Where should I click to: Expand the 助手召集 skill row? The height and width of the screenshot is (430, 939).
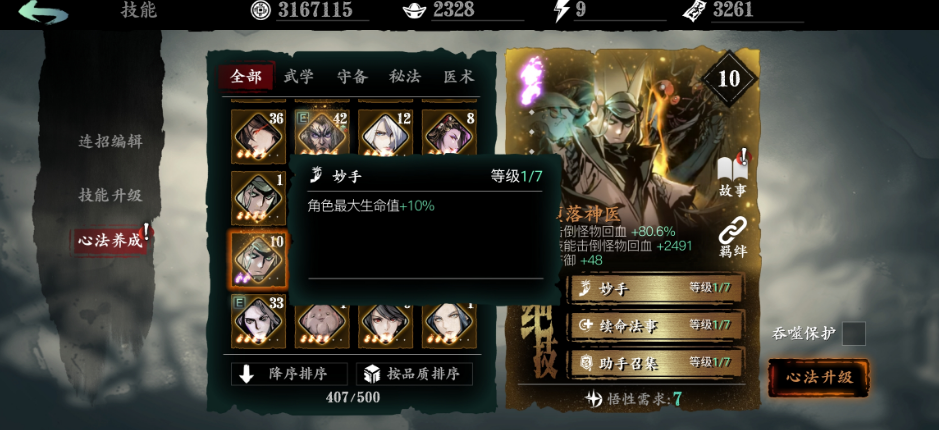[x=657, y=363]
